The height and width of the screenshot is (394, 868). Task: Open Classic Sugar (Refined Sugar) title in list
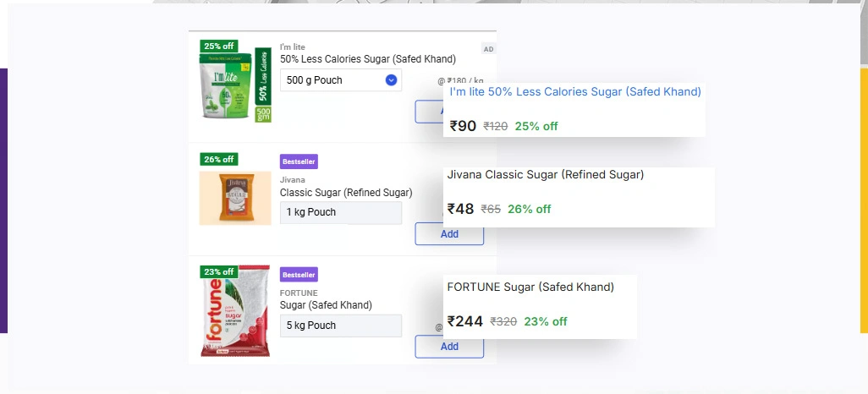(346, 193)
